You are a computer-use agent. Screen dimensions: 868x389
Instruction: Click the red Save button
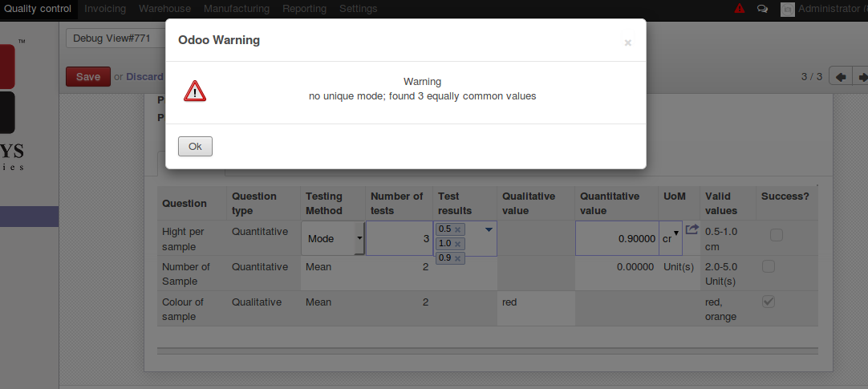[x=88, y=77]
